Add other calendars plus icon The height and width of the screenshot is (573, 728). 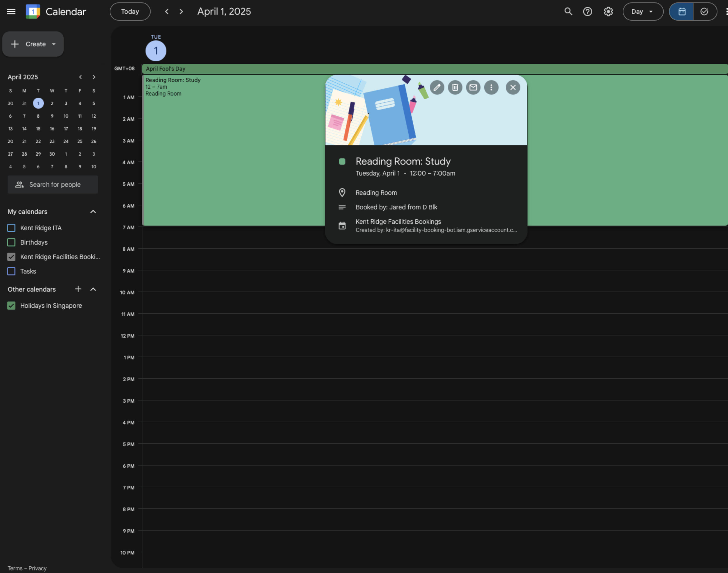(x=78, y=289)
